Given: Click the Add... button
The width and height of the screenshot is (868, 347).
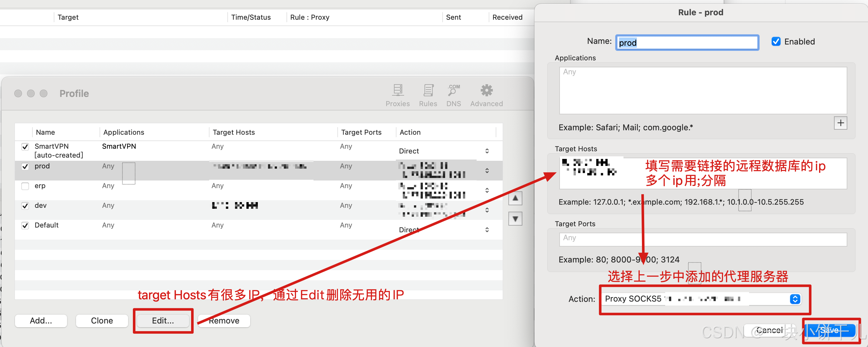Looking at the screenshot, I should point(41,320).
